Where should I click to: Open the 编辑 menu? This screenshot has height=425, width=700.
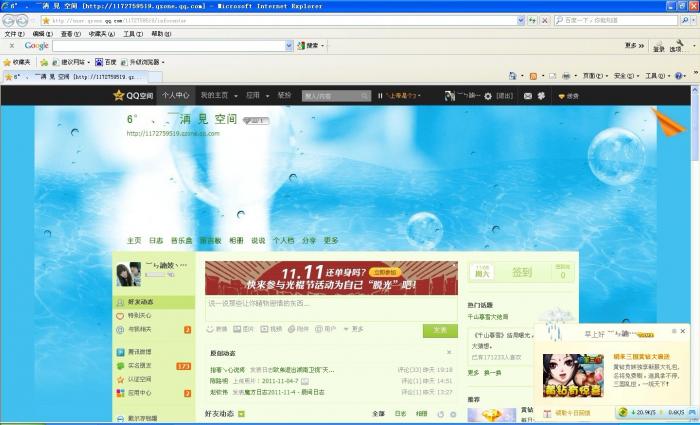42,34
